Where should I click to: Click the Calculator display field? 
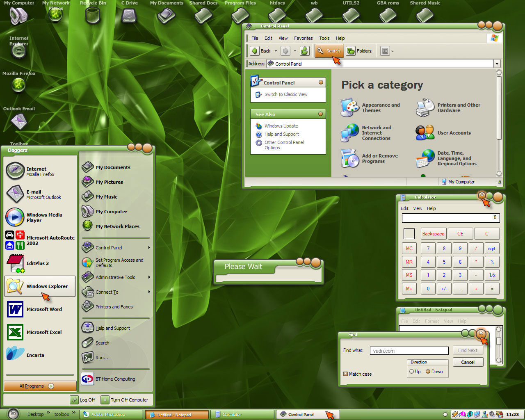(451, 218)
